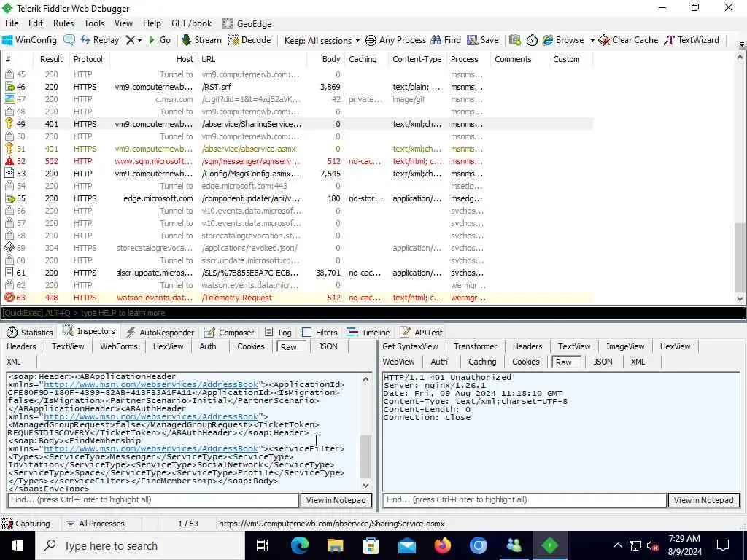
Task: Select session 46 /RST.srf row
Action: tap(298, 87)
